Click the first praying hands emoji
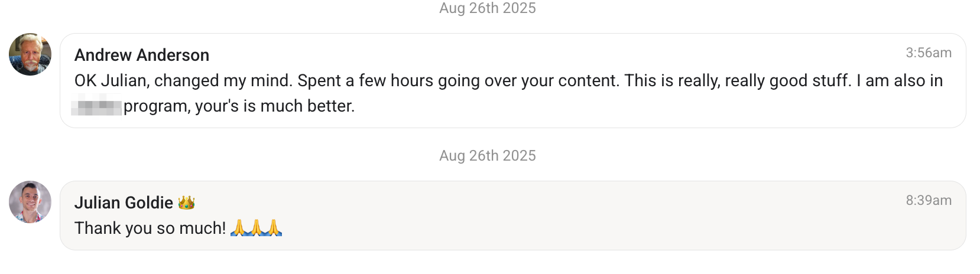Viewport: 980px width, 274px height. point(239,228)
